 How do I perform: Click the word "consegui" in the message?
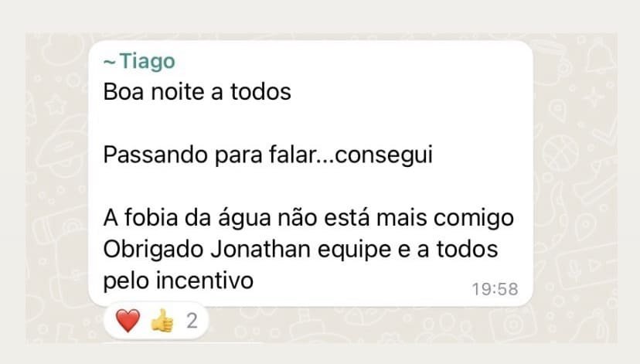pos(383,156)
